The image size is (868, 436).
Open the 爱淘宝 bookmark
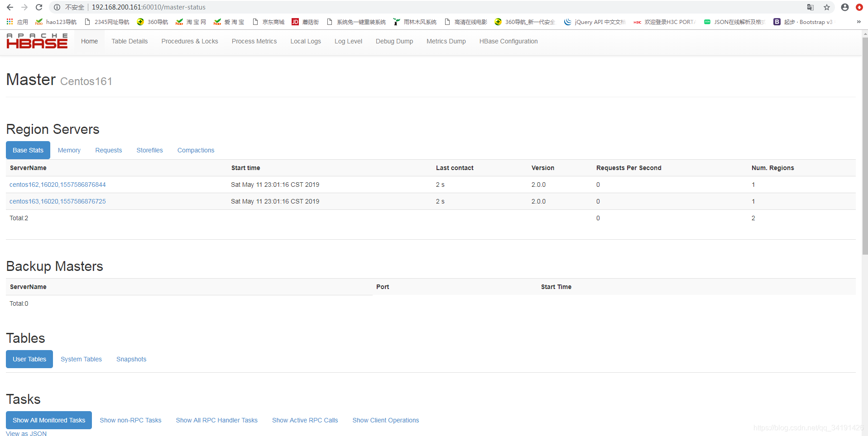coord(229,22)
